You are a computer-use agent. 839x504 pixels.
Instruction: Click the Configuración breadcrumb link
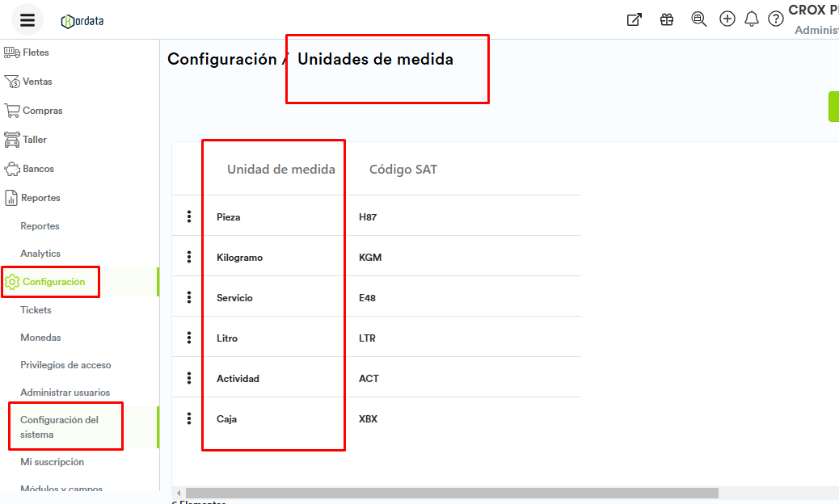[221, 59]
